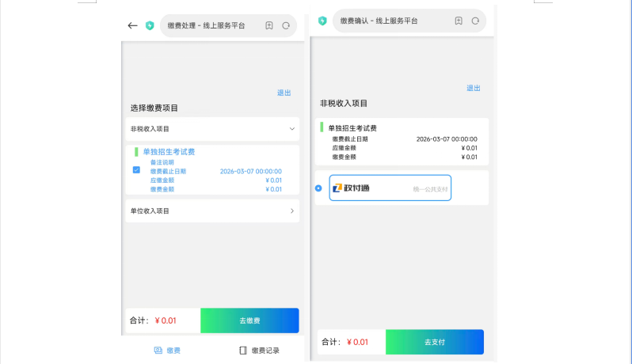Expand the 单位收入项目 section
632x364 pixels.
tap(291, 211)
